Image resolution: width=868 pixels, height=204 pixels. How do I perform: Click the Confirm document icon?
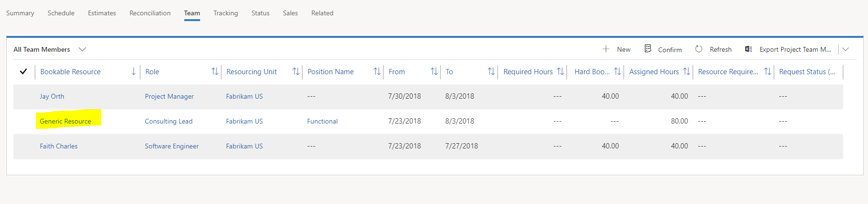point(648,49)
